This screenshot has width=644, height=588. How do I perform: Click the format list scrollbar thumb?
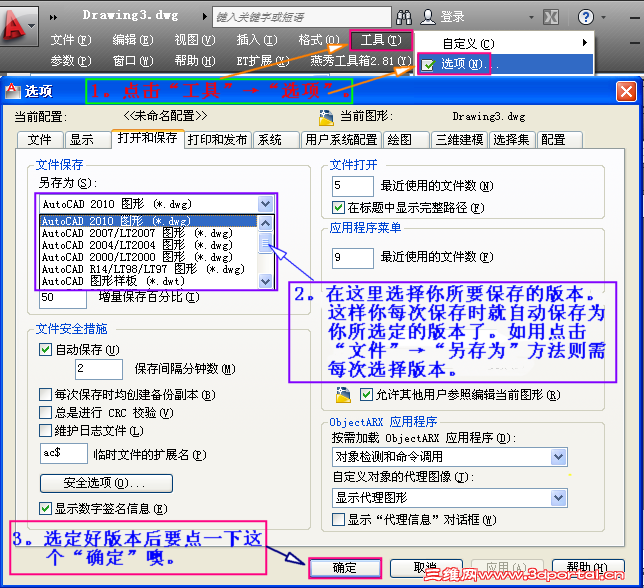(x=265, y=242)
